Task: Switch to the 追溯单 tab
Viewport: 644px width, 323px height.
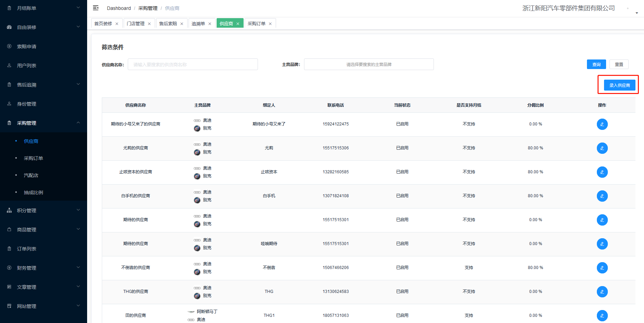Action: (198, 24)
